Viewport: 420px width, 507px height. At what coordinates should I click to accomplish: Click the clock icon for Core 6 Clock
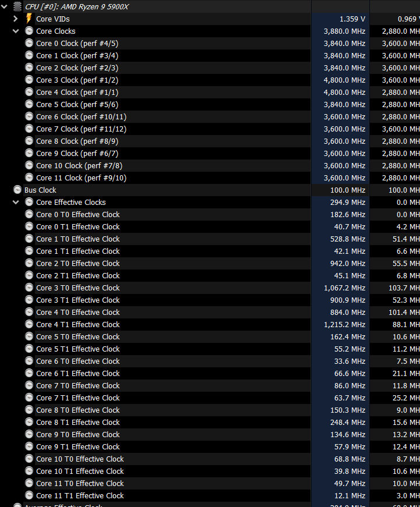pyautogui.click(x=29, y=117)
